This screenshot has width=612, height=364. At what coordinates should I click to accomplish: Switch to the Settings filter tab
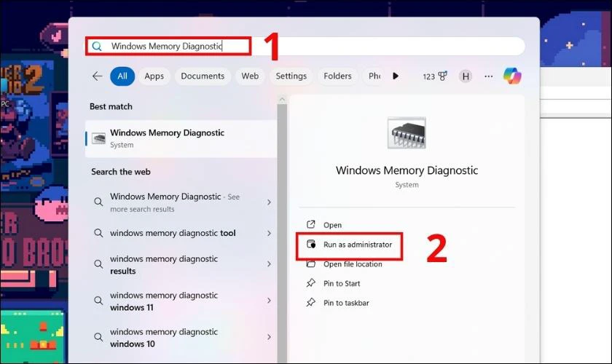click(x=291, y=76)
